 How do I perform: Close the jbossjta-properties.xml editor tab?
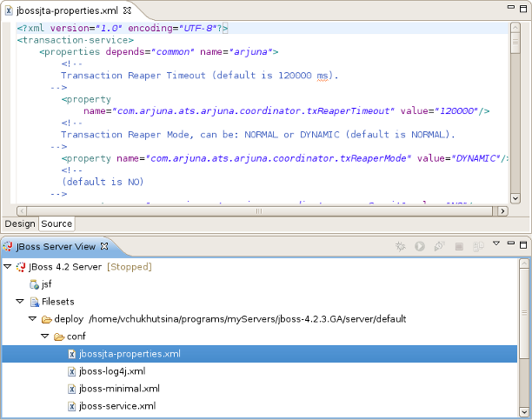point(127,10)
